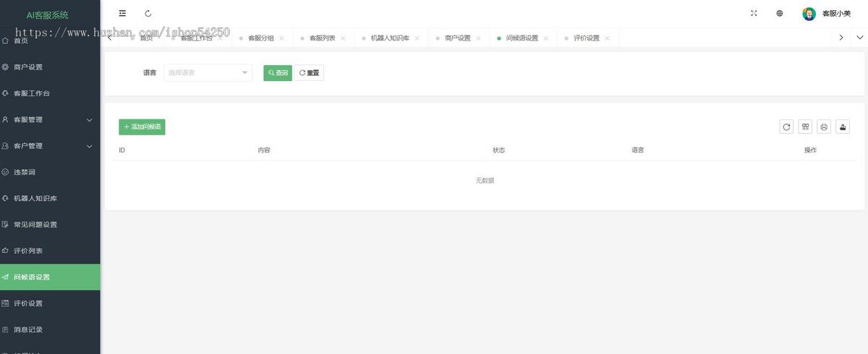
Task: Click the 评价设置 sidebar icon
Action: tap(5, 303)
